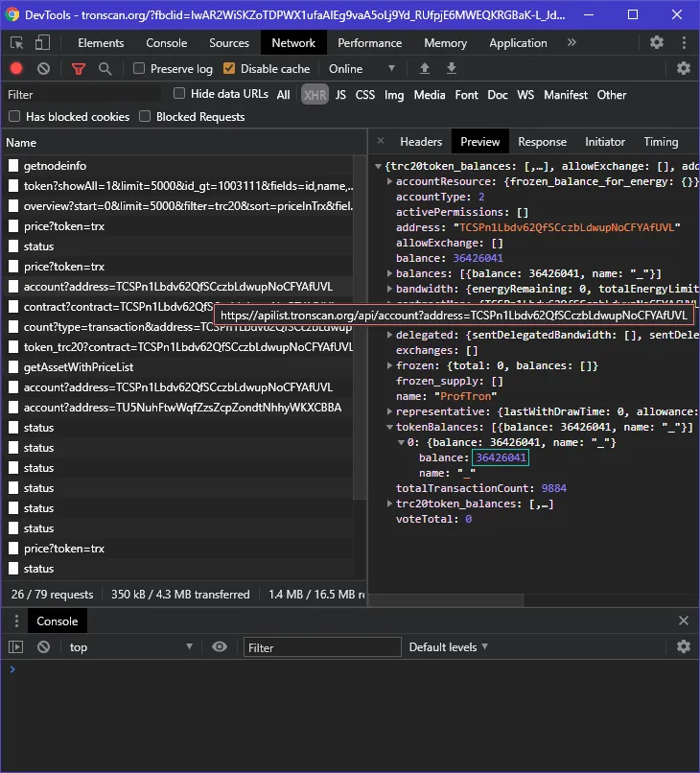Click file icon of getnodeinfo request

pos(13,166)
